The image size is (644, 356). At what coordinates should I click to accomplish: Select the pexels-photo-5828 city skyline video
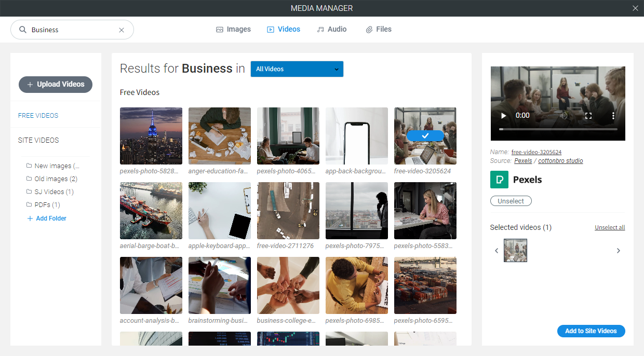[151, 136]
